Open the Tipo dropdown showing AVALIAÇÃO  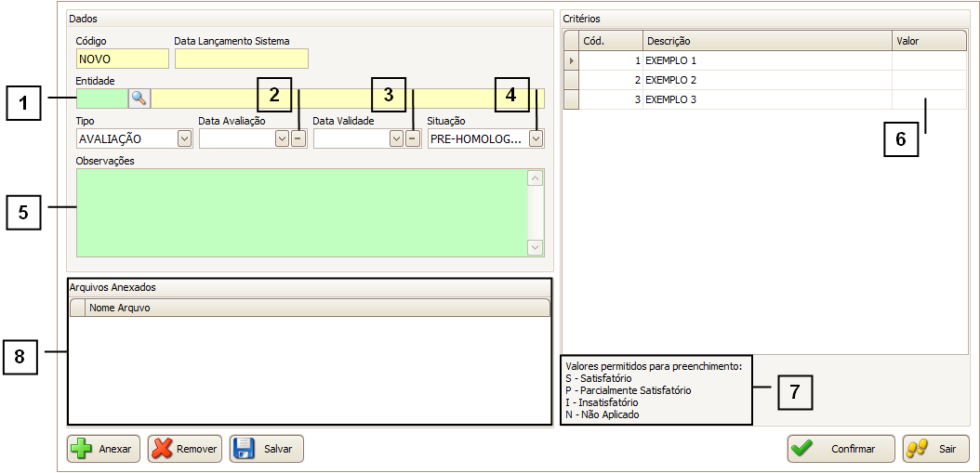tap(184, 138)
